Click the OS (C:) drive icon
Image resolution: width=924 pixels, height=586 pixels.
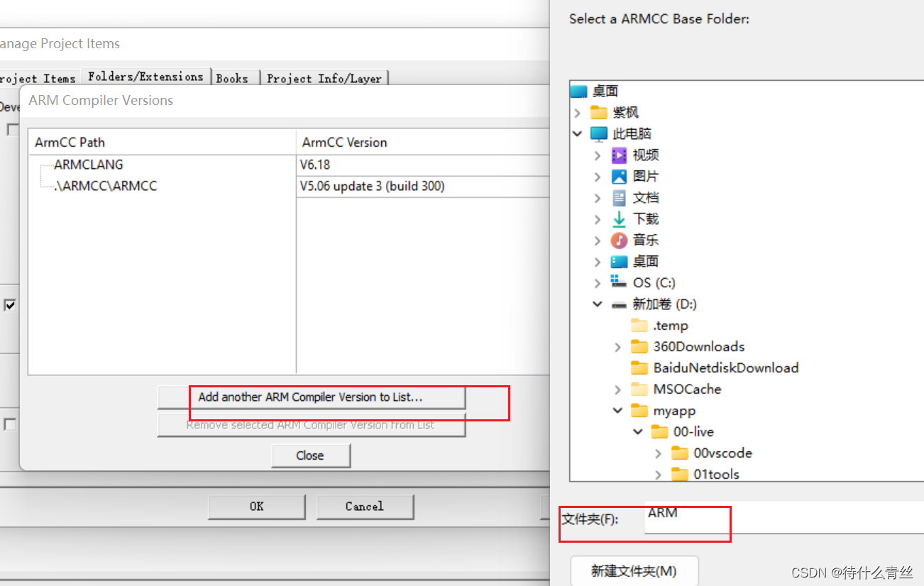tap(620, 282)
